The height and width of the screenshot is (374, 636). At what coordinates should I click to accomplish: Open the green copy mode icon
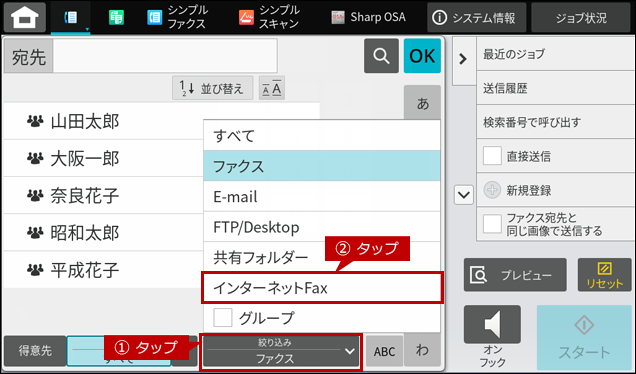tap(116, 17)
